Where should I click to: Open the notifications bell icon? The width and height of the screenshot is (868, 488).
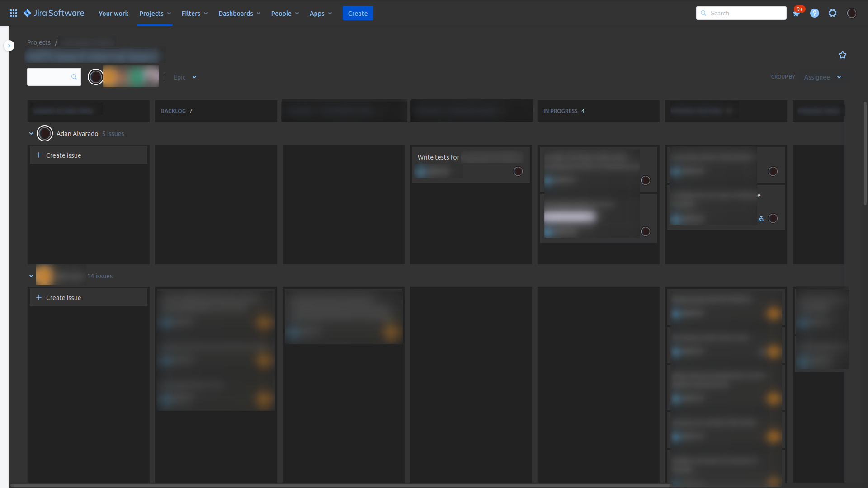(796, 14)
